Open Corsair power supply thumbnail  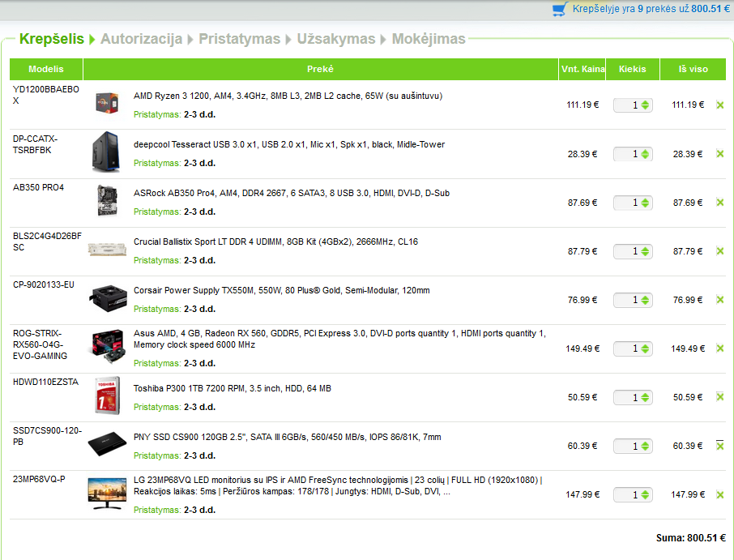click(108, 297)
